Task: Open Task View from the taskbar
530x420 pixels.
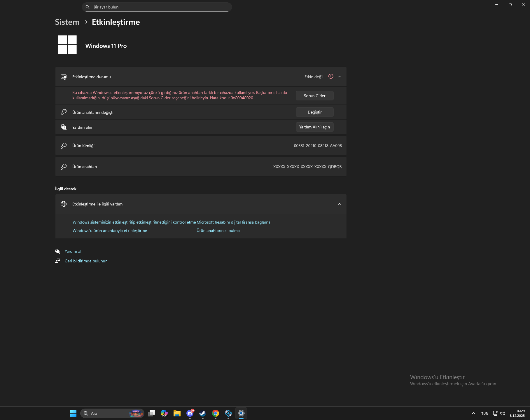Action: 151,413
